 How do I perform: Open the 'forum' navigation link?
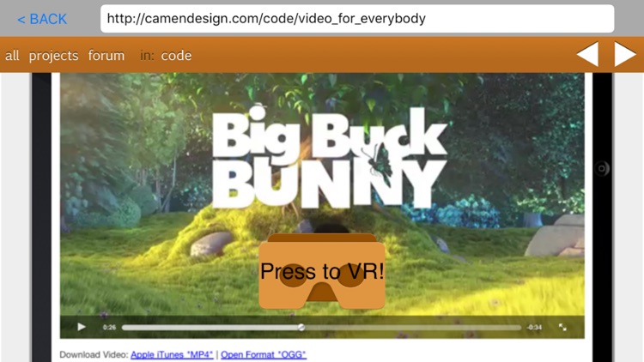(106, 56)
